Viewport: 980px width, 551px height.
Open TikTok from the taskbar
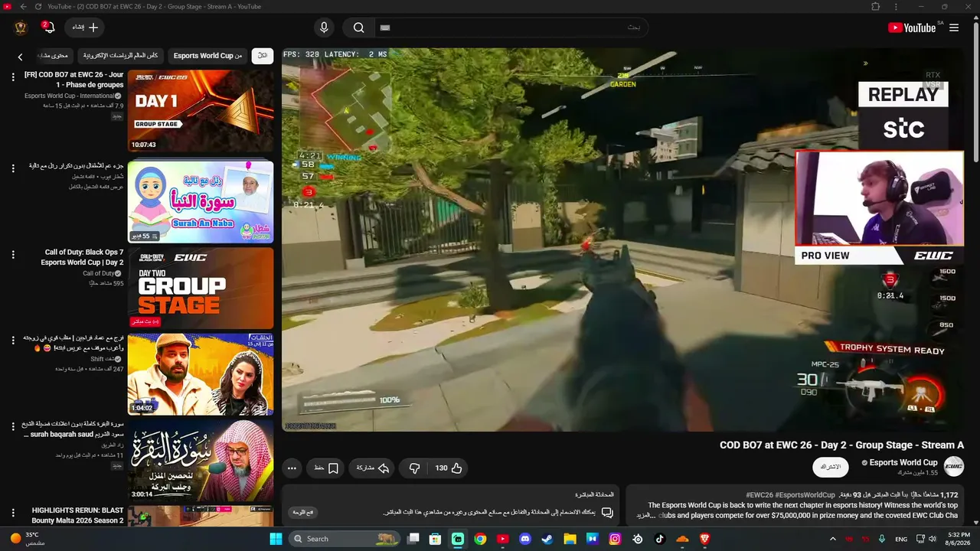660,539
